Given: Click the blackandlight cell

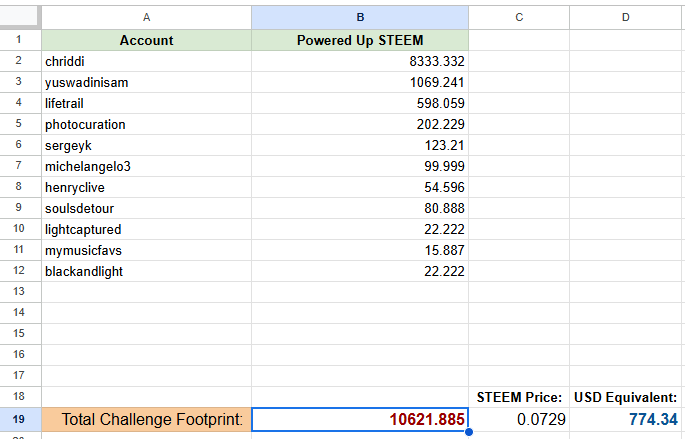Looking at the screenshot, I should pos(146,270).
